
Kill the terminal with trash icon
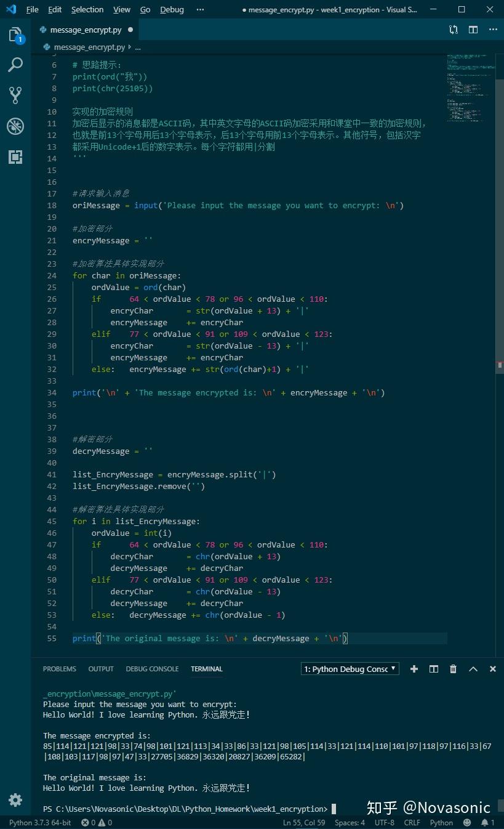[x=454, y=669]
